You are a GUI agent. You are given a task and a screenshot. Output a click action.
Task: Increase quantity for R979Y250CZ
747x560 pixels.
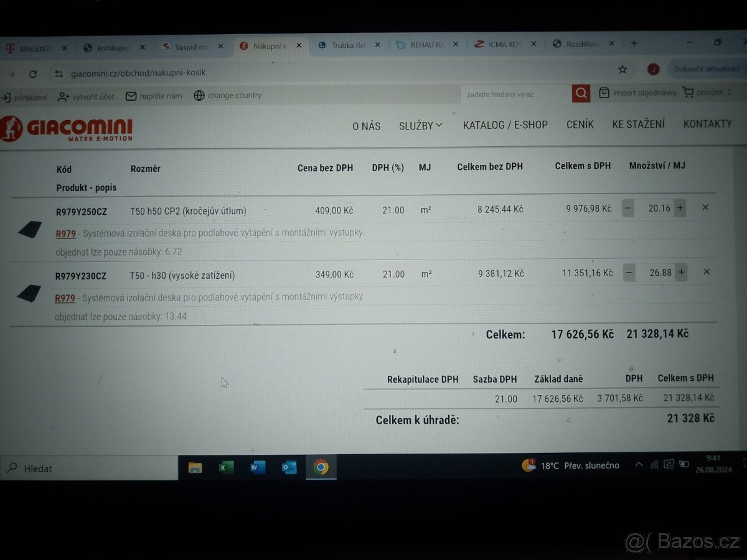pos(680,208)
